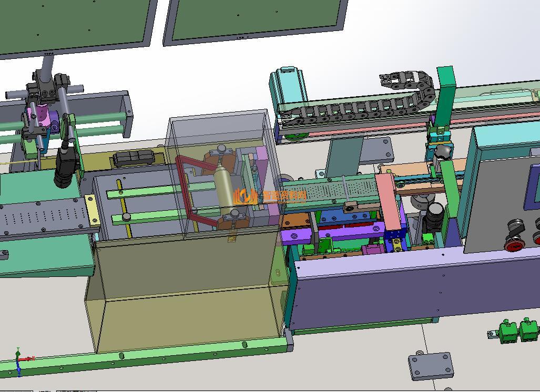Click the green Y axis of the triad
Image resolution: width=540 pixels, height=392 pixels.
click(18, 352)
